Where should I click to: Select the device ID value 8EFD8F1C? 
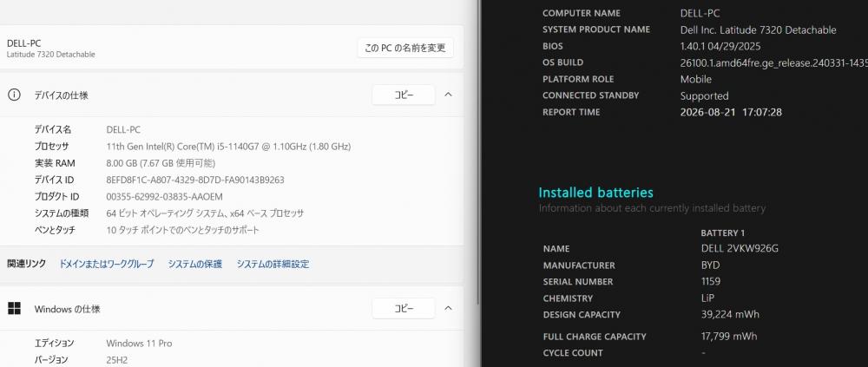click(194, 180)
